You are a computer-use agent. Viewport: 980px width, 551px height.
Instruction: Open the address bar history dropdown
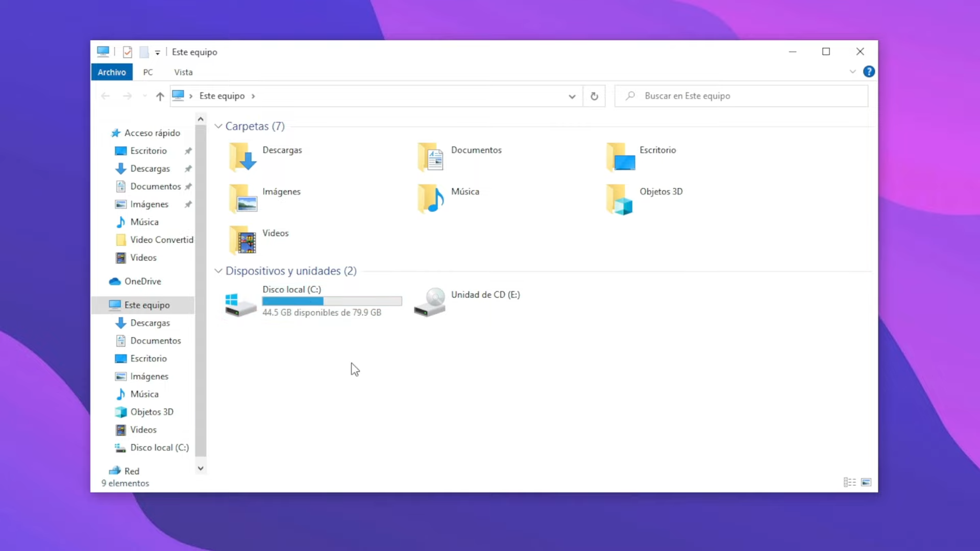(572, 96)
